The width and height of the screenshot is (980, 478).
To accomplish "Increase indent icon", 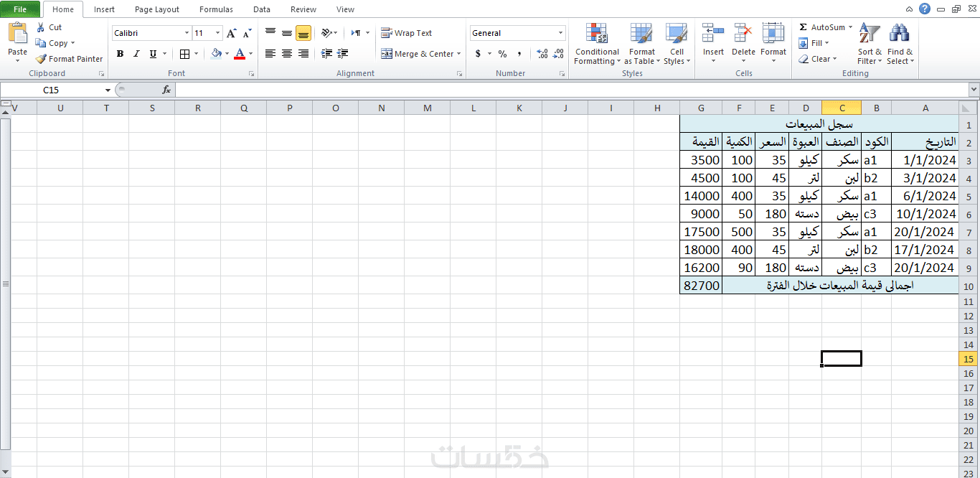I will [342, 54].
